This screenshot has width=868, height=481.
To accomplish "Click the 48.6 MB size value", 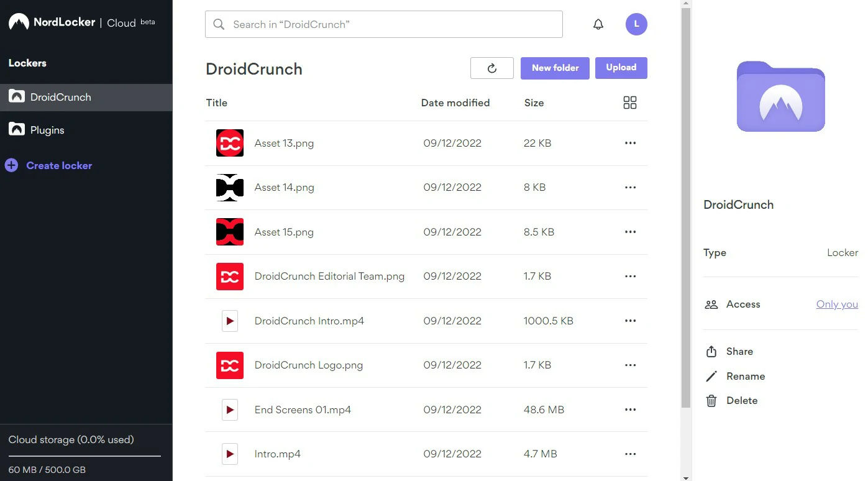I will tap(544, 410).
